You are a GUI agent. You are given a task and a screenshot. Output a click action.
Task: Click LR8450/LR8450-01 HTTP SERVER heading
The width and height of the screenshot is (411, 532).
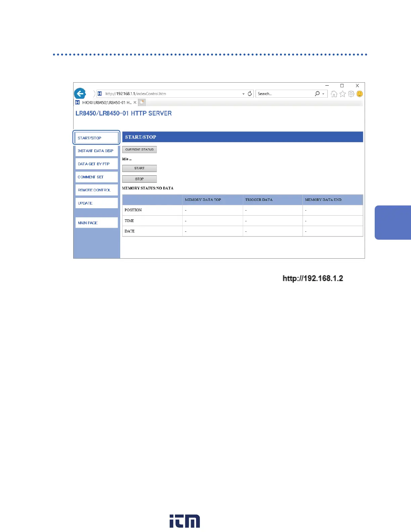(x=124, y=113)
